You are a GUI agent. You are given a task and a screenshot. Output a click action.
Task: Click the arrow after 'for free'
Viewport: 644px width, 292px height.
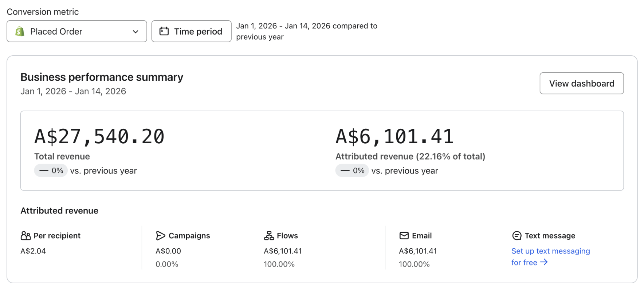point(544,262)
